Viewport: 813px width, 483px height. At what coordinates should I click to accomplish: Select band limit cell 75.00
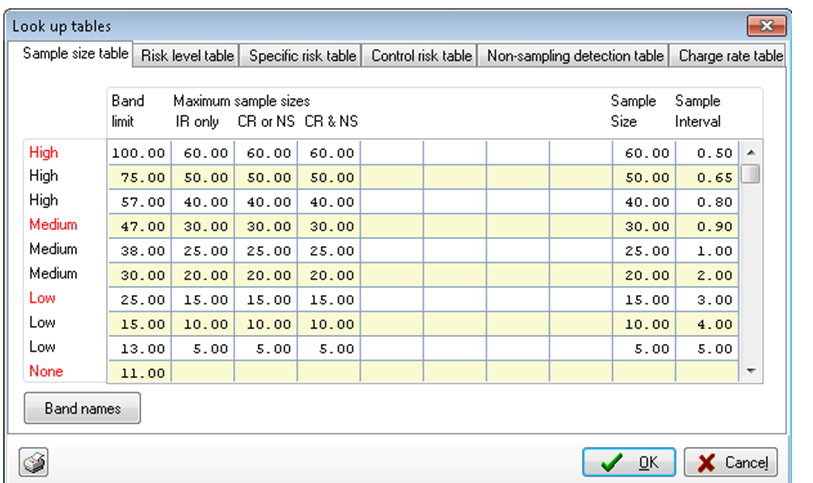click(x=139, y=177)
